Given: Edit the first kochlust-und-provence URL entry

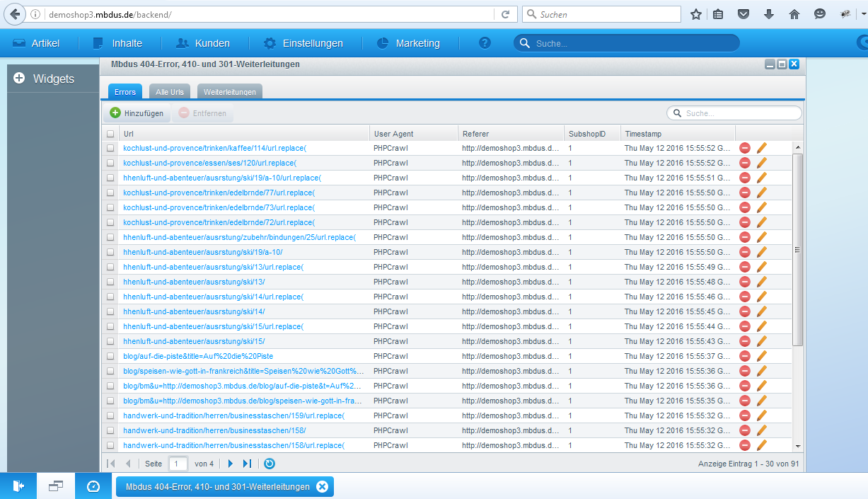Looking at the screenshot, I should 761,148.
